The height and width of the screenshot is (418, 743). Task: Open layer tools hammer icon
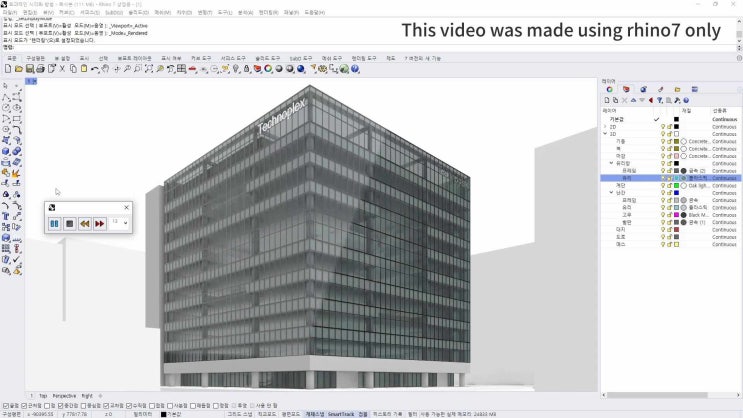(x=677, y=100)
